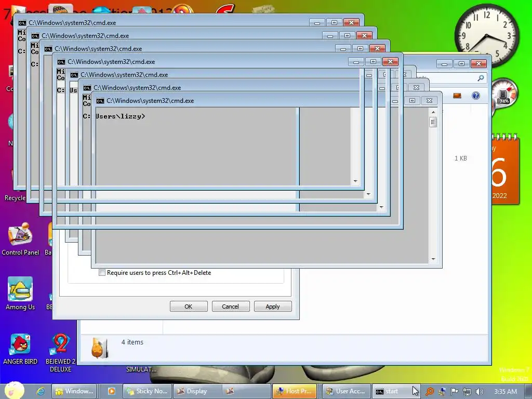This screenshot has height=399, width=532.
Task: Maximize the Explorer window with search box
Action: pyautogui.click(x=461, y=63)
